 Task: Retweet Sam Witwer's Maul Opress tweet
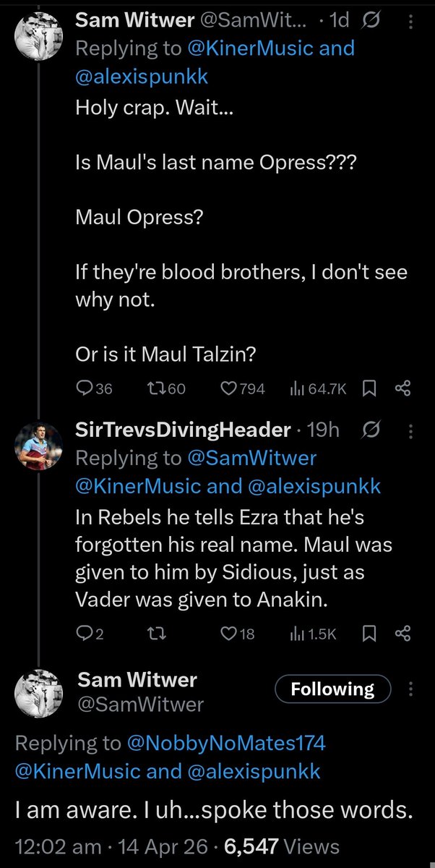156,388
